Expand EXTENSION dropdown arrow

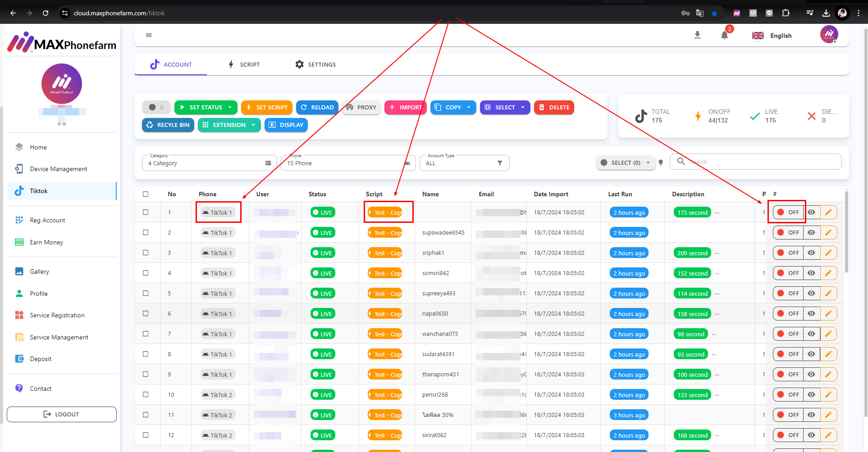(x=253, y=125)
